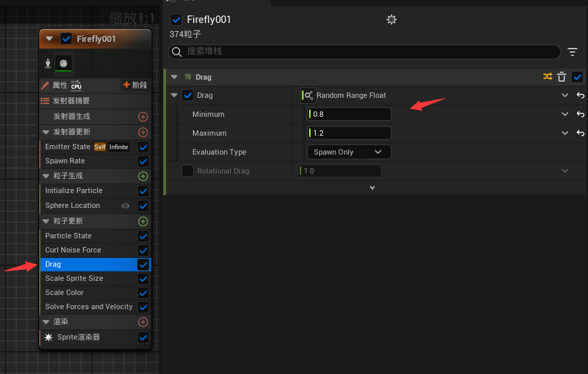
Task: Toggle Sphere Location eye visibility icon
Action: coord(126,206)
